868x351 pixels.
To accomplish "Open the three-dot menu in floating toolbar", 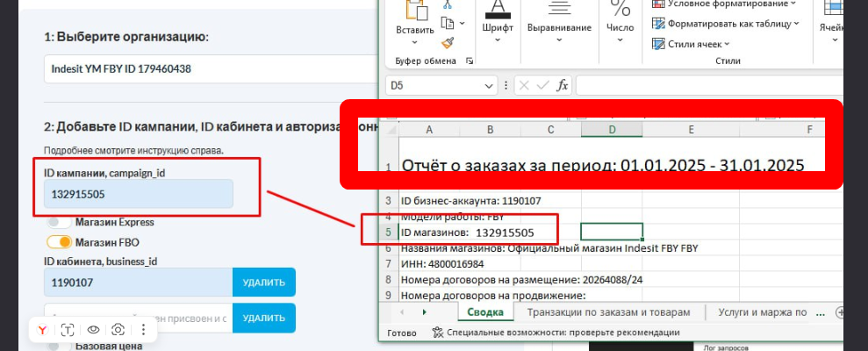I will pos(142,330).
